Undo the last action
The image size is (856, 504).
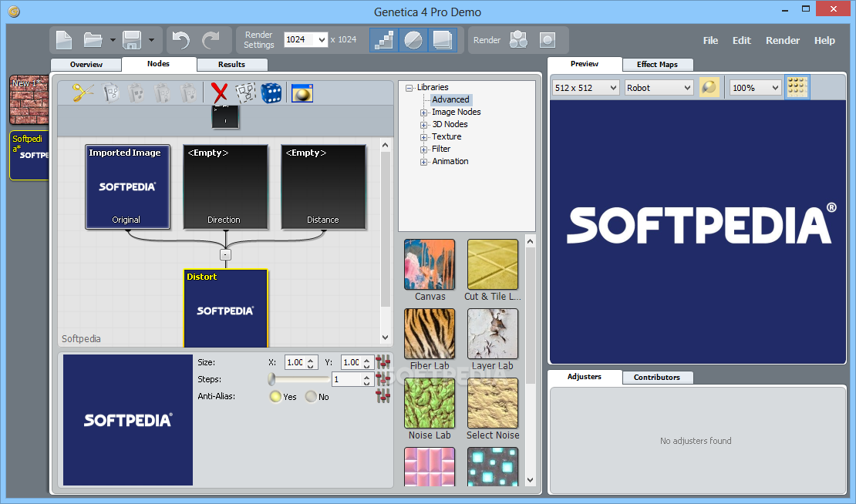(180, 40)
